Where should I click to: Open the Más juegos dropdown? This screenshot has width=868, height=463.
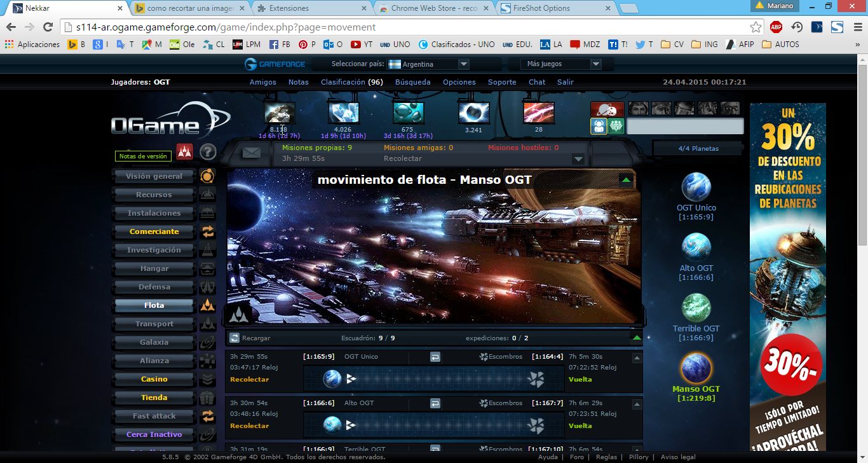tap(561, 64)
